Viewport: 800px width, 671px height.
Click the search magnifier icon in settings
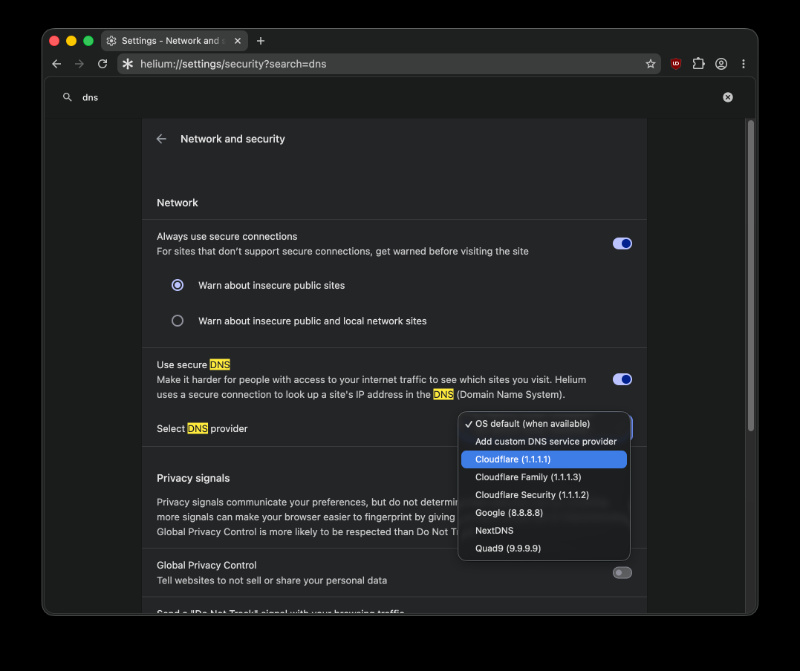67,97
